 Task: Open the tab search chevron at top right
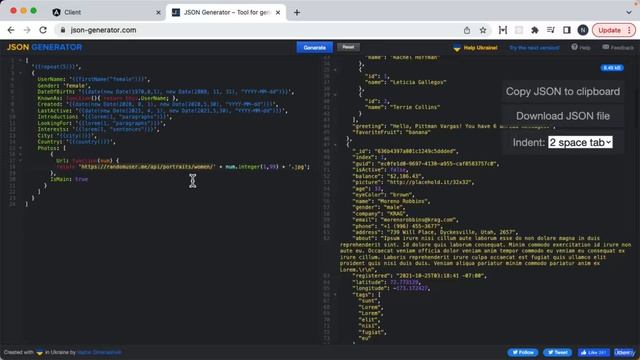click(629, 13)
